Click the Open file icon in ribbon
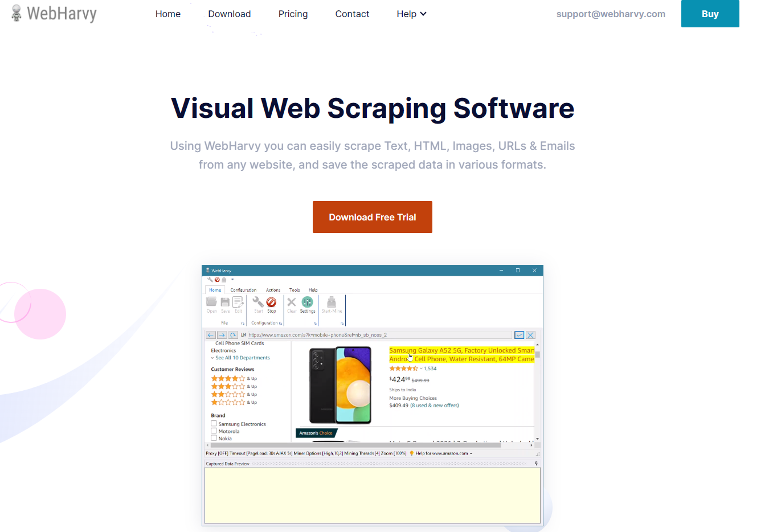 211,302
